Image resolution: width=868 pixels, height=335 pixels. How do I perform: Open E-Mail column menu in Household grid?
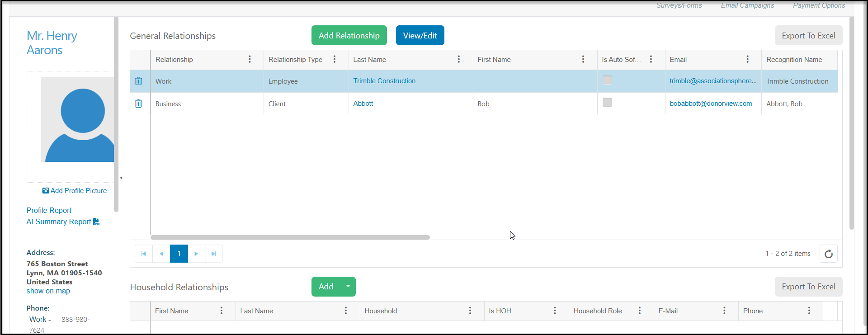click(724, 311)
